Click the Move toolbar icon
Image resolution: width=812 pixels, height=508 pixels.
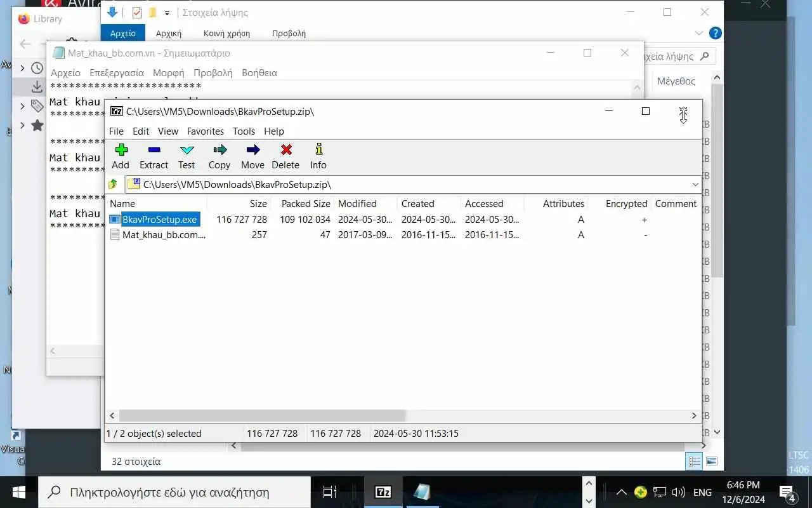pos(252,150)
